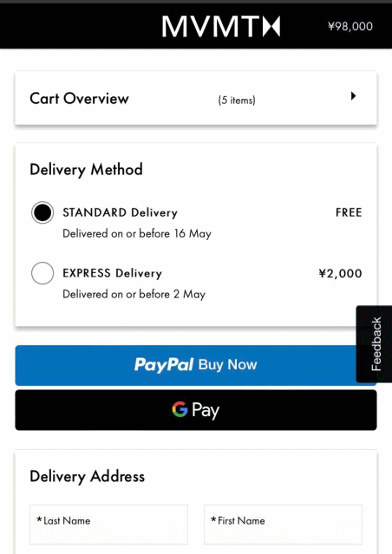Image resolution: width=392 pixels, height=554 pixels.
Task: Click the PayPal logo wordmark
Action: point(164,365)
